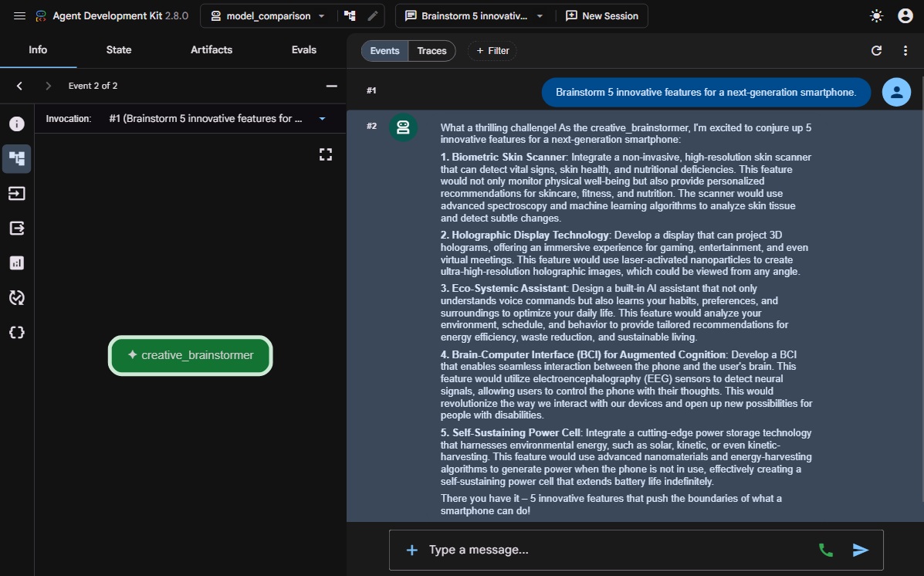924x576 pixels.
Task: Start a New Session
Action: [x=601, y=16]
